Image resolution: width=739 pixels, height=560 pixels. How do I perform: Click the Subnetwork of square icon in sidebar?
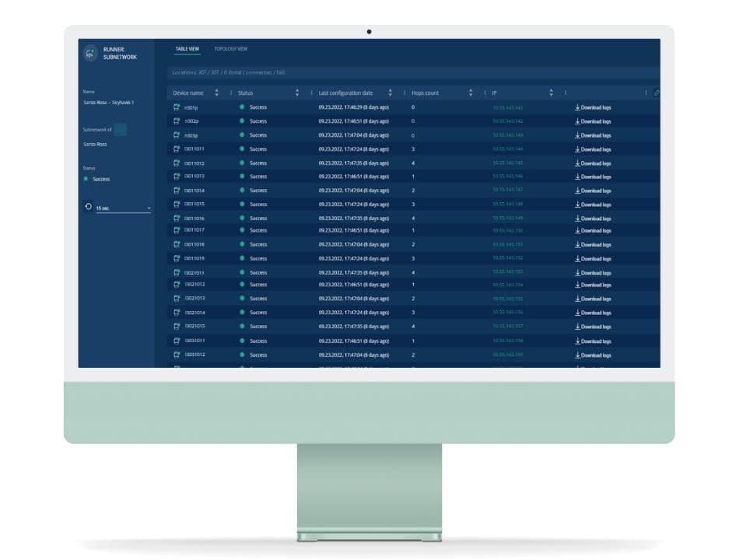pyautogui.click(x=121, y=130)
